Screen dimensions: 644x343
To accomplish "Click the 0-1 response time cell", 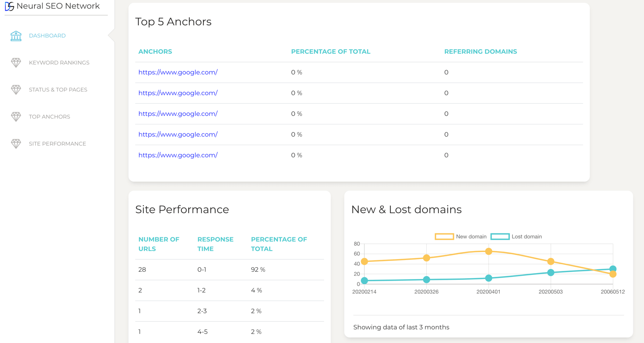I will coord(202,270).
